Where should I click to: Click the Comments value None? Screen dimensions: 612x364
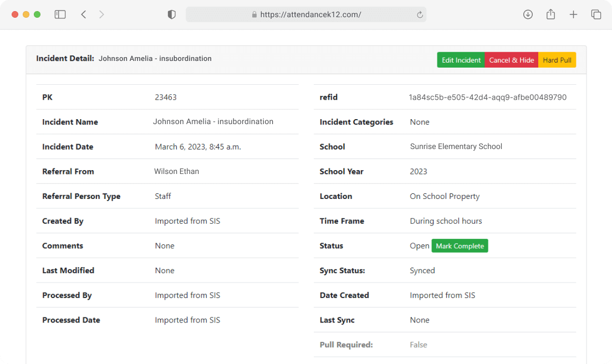pos(164,246)
